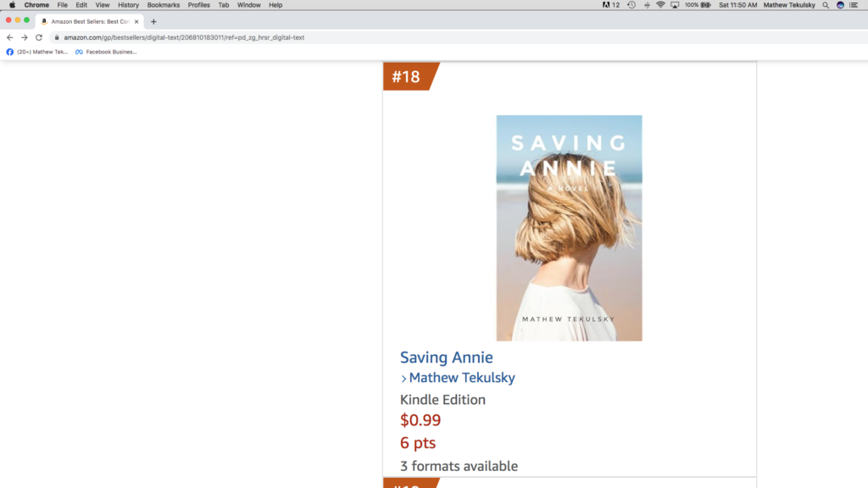
Task: Open the Wi-Fi status menu
Action: coord(660,5)
